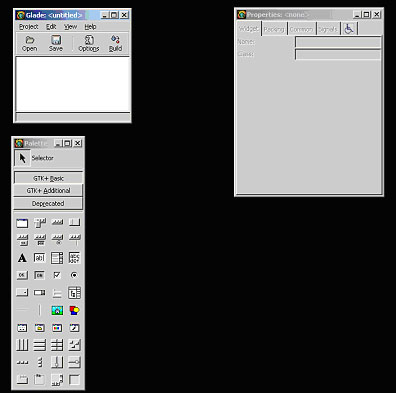Switch to the Signals tab in Properties

click(x=328, y=29)
